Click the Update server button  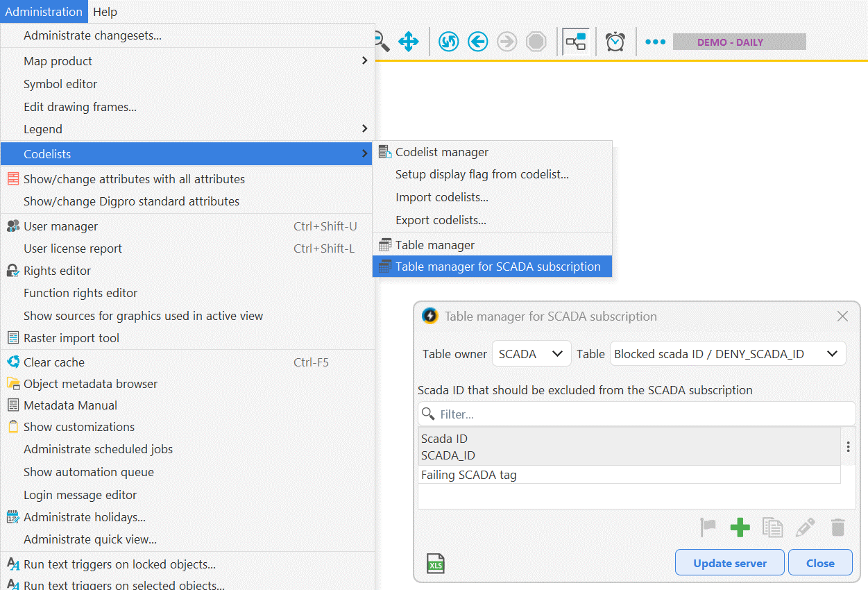730,563
